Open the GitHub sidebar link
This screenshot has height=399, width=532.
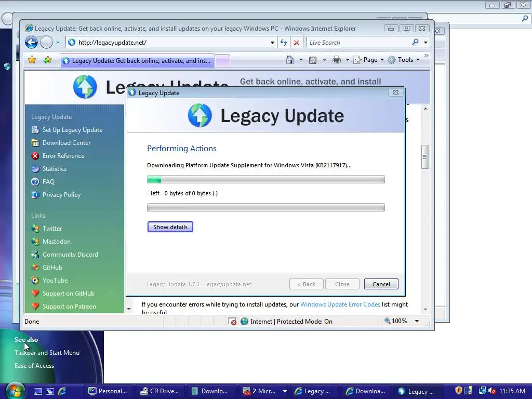(52, 268)
